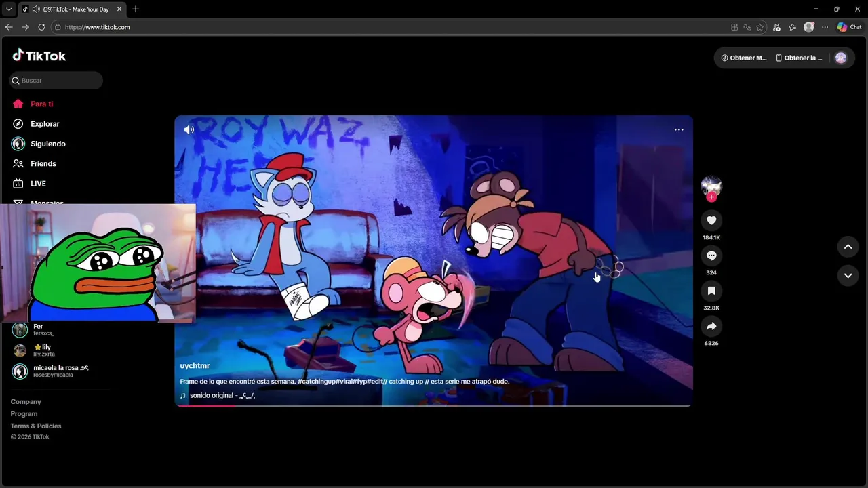Click the Pepe frog overlay image
Screen dimensions: 868x488
point(98,263)
